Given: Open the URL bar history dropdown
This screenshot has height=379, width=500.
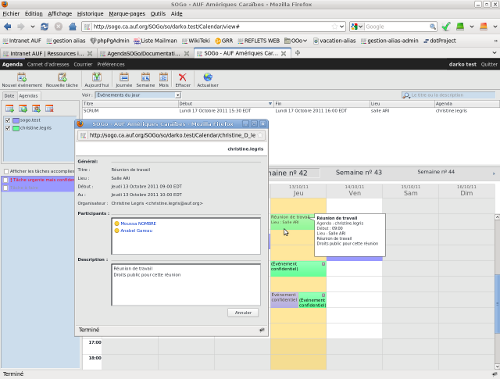Looking at the screenshot, I should 342,26.
